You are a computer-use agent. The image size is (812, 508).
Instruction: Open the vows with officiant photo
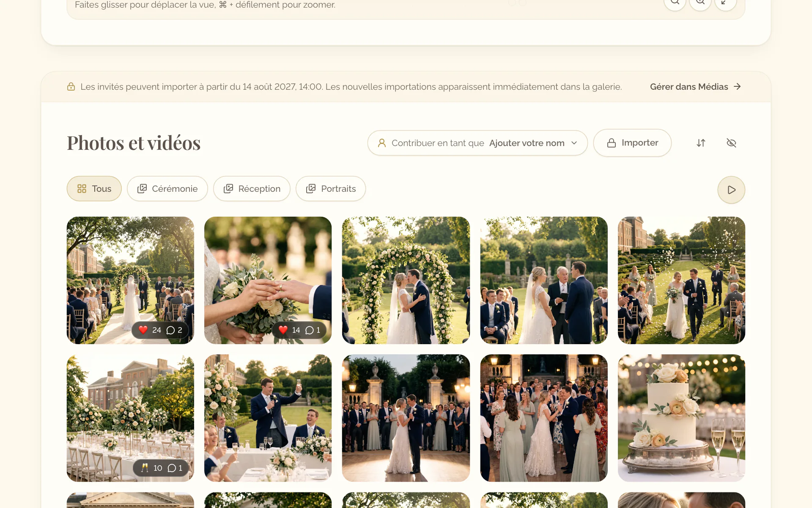544,280
